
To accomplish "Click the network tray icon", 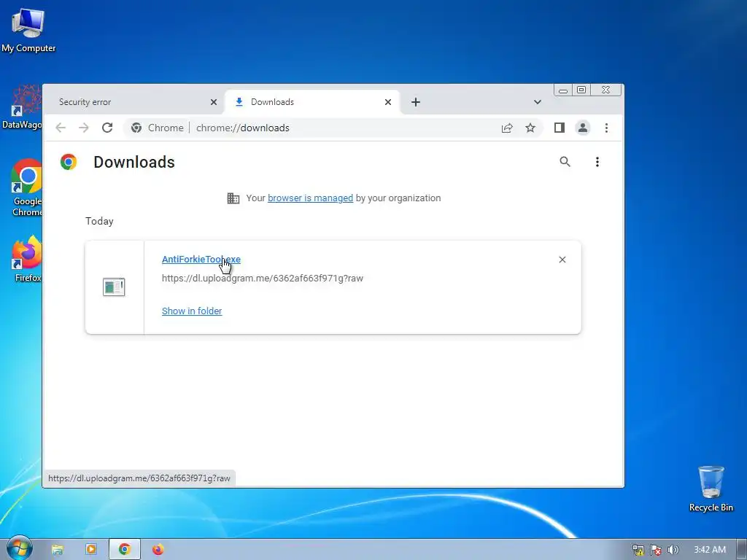I will pos(638,550).
